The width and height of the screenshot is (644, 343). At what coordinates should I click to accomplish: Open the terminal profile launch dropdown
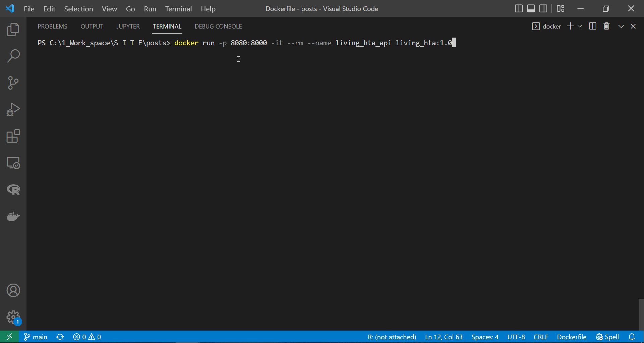coord(580,26)
